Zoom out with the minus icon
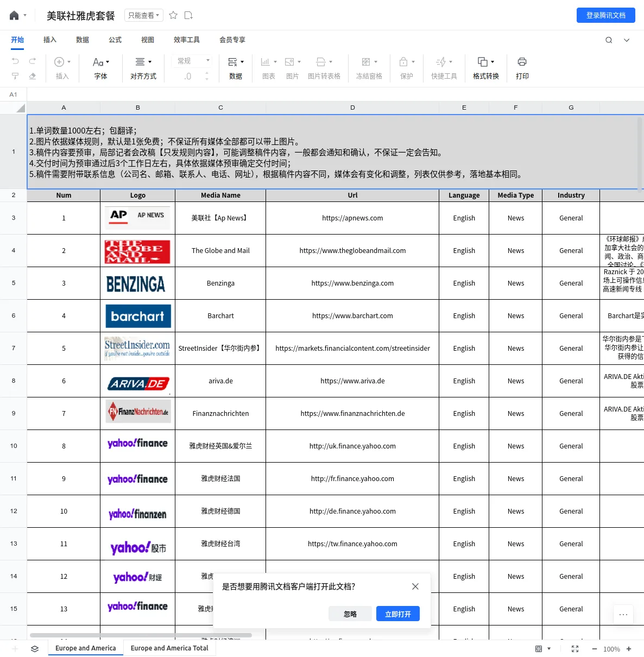The image size is (644, 657). [x=595, y=649]
